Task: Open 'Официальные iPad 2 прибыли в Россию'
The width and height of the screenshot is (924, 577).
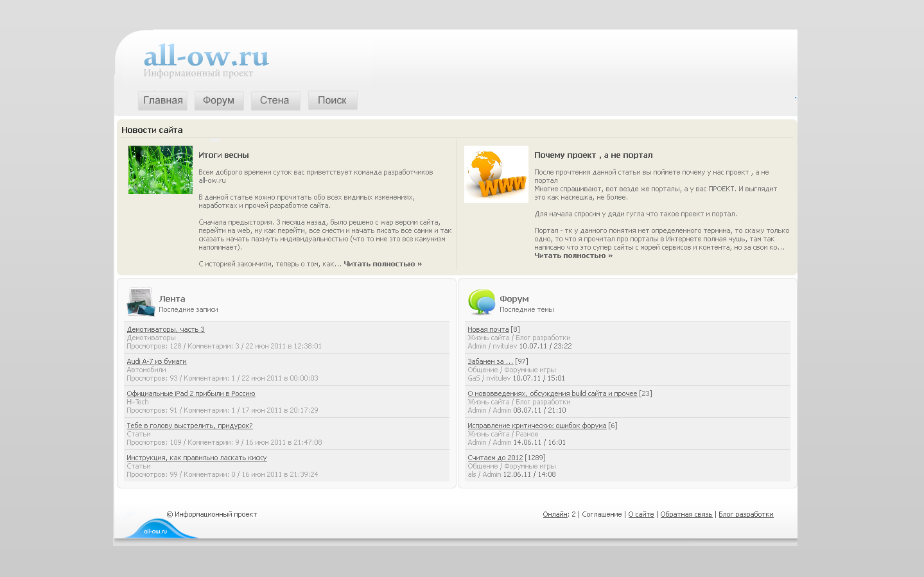Action: (x=191, y=393)
